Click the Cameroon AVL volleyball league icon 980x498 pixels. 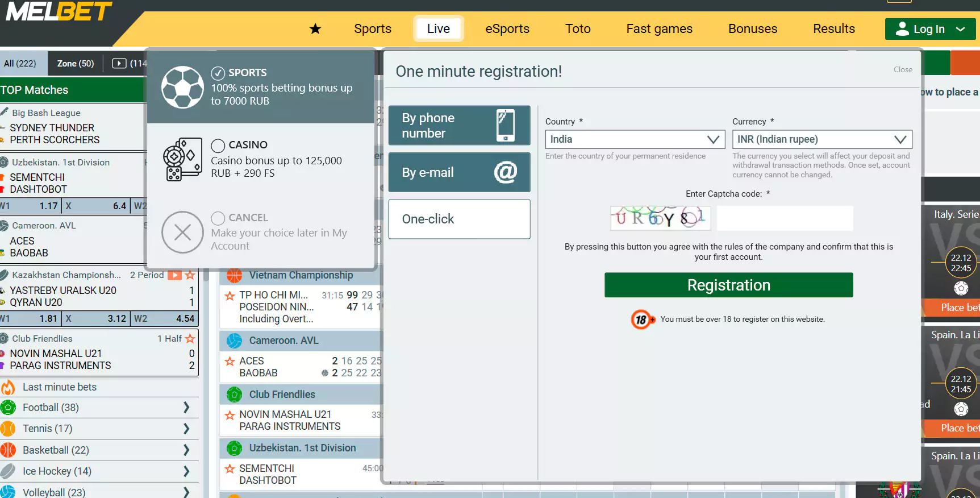(x=234, y=341)
